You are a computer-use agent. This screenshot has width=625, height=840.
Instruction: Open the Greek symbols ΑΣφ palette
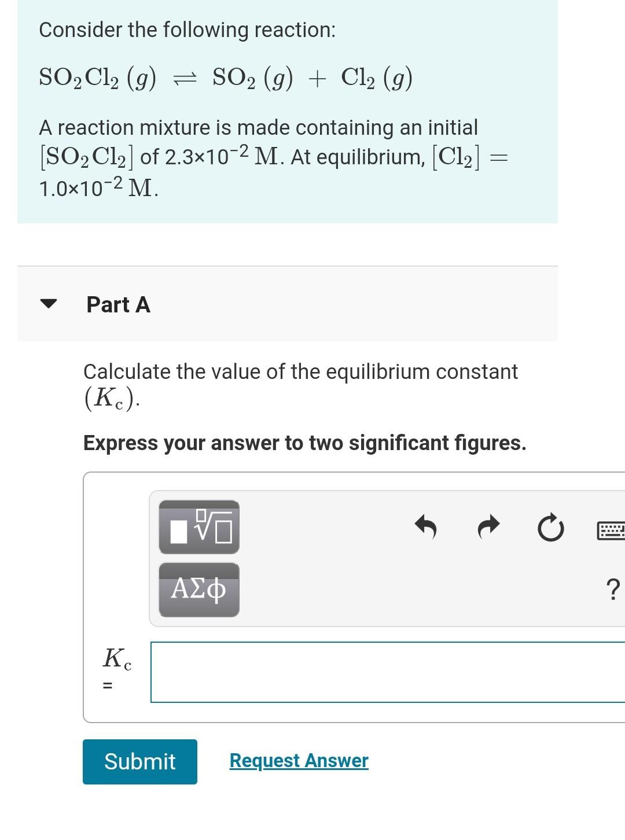[x=198, y=590]
